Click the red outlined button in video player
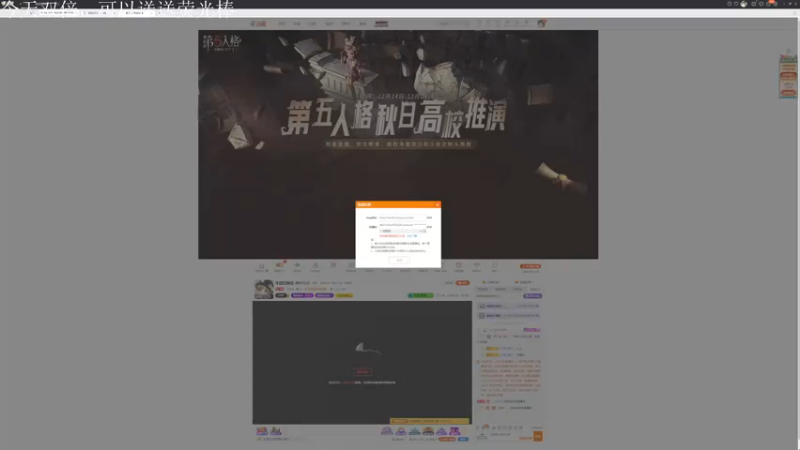The height and width of the screenshot is (450, 800). pyautogui.click(x=362, y=372)
